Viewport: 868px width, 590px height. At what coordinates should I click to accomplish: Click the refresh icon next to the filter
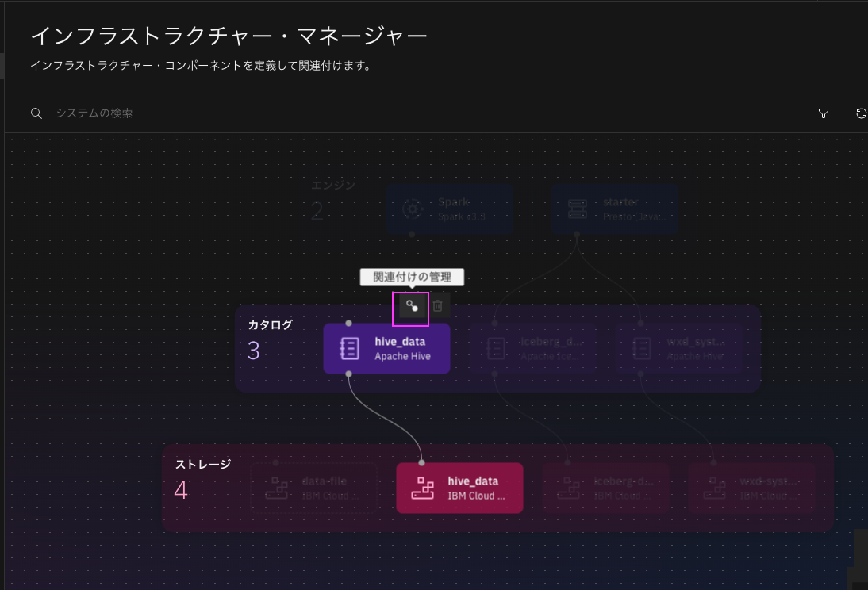coord(862,113)
